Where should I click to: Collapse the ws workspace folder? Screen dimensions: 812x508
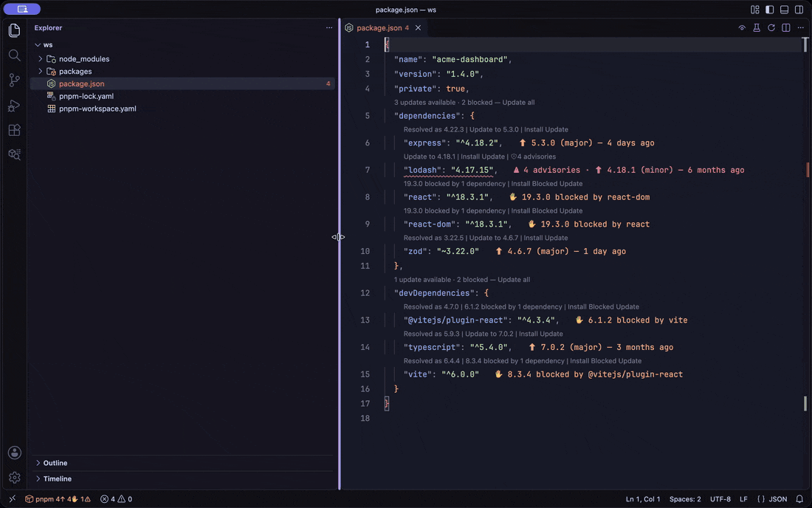pyautogui.click(x=38, y=45)
